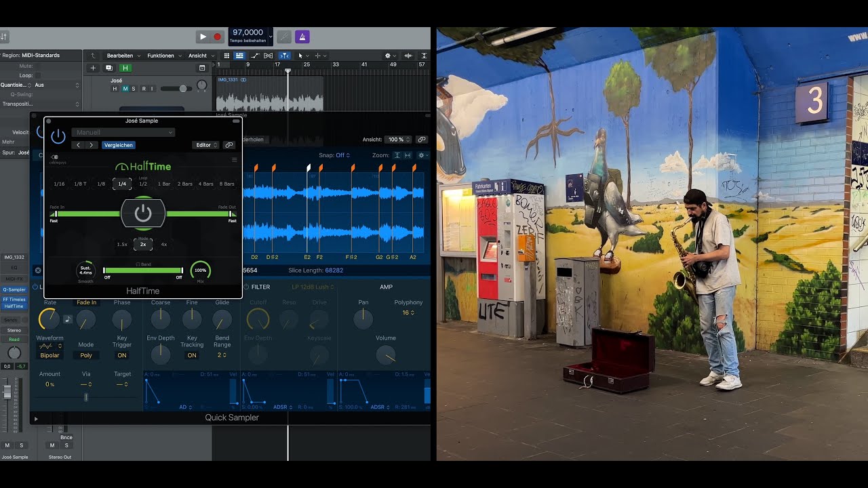Toggle the green H hide-tracks button
The height and width of the screenshot is (488, 868).
(125, 68)
